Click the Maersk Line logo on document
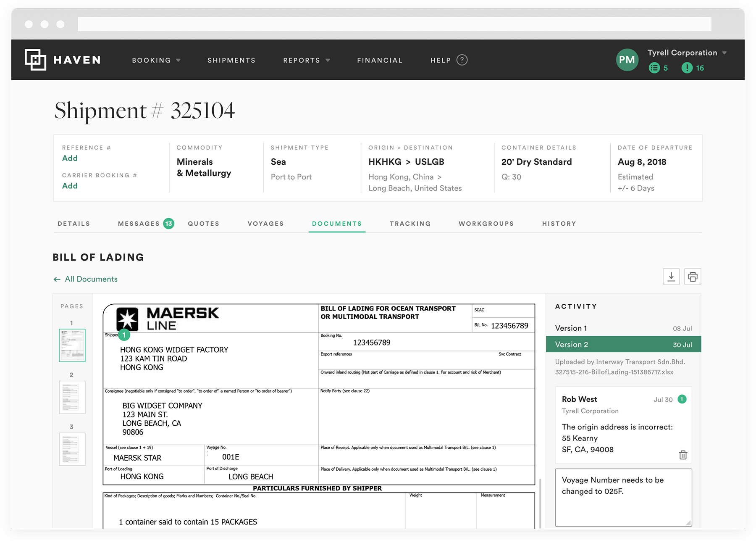Viewport: 756px width, 543px height. 168,319
